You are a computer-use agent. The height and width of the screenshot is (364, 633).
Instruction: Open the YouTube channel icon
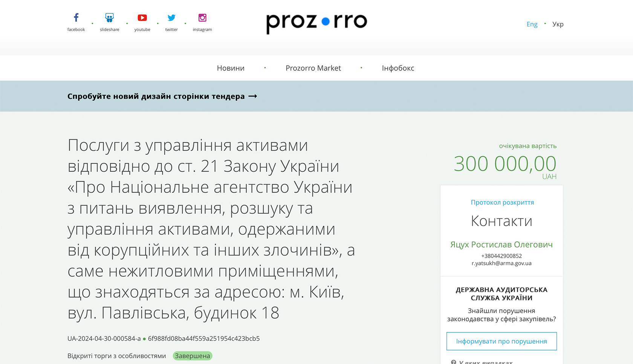pos(142,18)
